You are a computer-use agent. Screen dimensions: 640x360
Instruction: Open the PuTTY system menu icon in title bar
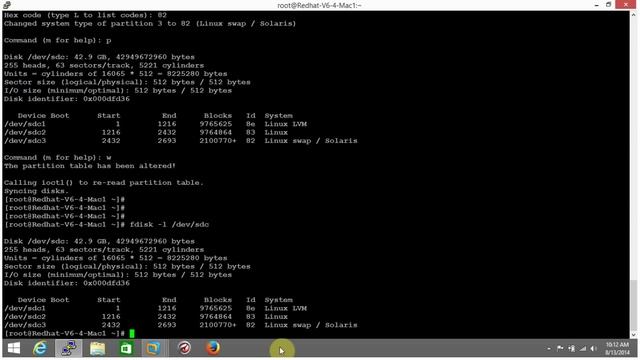[7, 5]
